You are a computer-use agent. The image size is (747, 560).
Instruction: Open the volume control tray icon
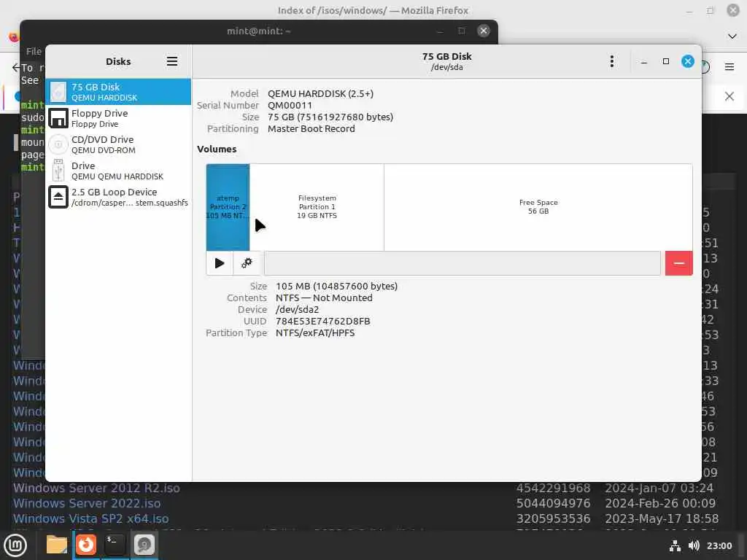694,545
